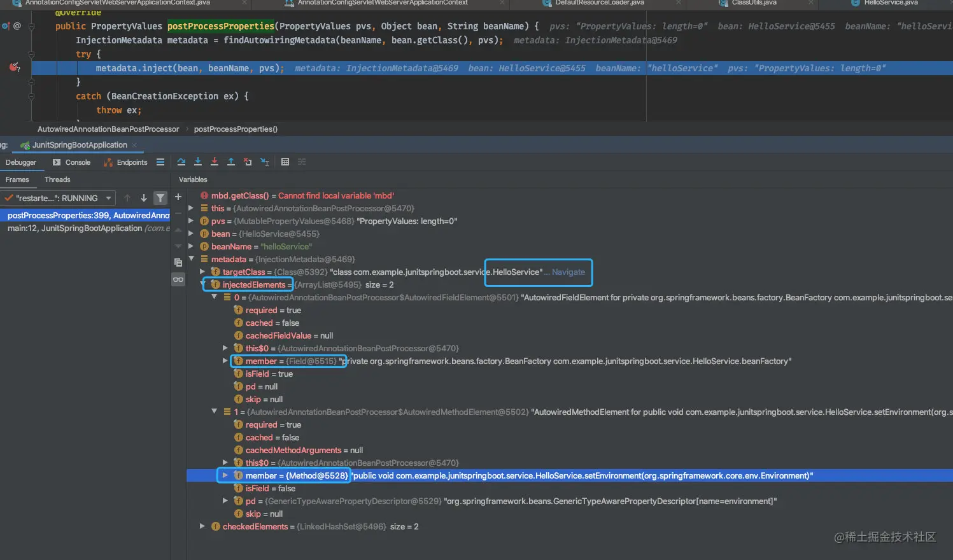
Task: Click field icon of checkedElements
Action: (216, 526)
